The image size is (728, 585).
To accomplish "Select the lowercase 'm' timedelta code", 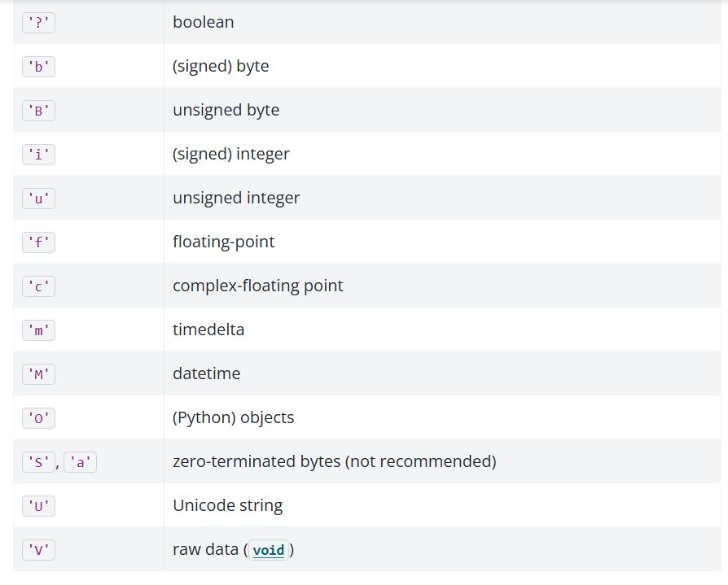I will click(x=38, y=330).
